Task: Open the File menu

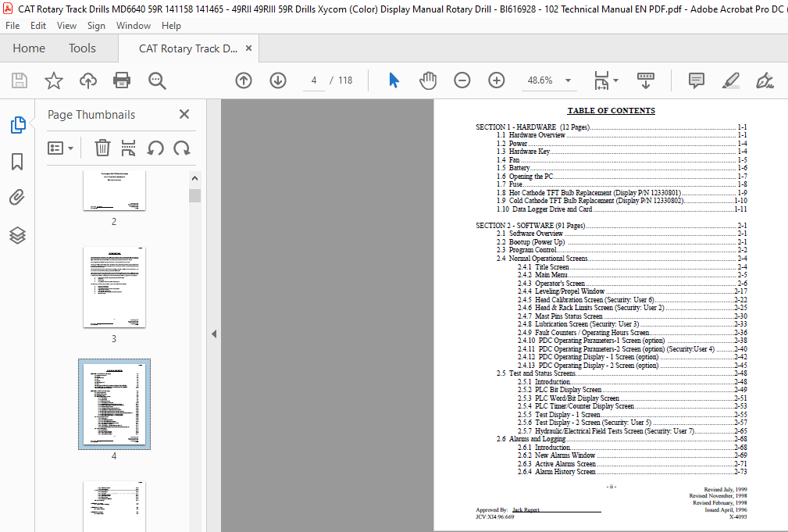Action: tap(12, 26)
